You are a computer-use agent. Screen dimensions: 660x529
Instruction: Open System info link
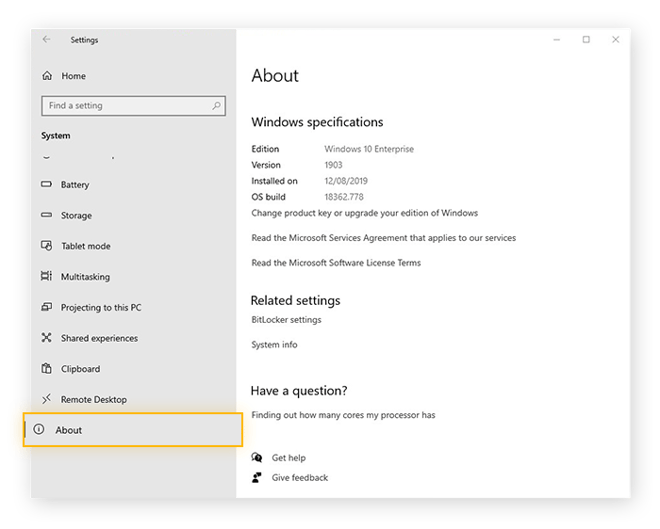pyautogui.click(x=274, y=345)
